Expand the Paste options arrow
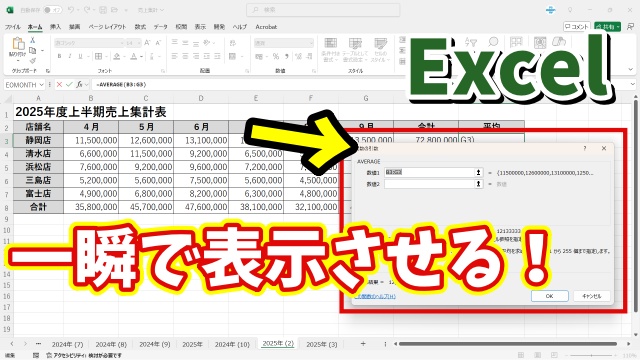 18,60
